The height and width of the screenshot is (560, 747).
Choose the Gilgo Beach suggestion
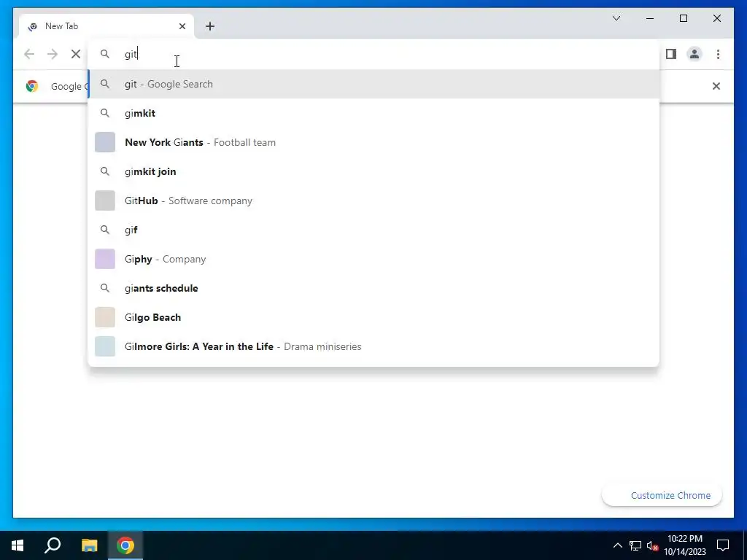373,317
